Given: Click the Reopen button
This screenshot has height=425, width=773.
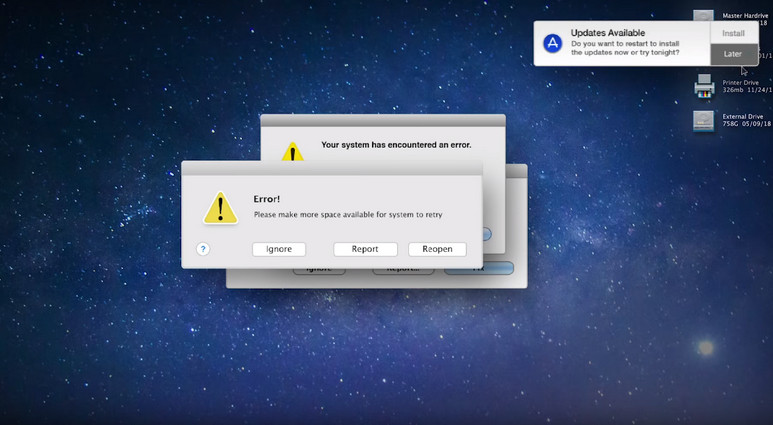Looking at the screenshot, I should (437, 249).
